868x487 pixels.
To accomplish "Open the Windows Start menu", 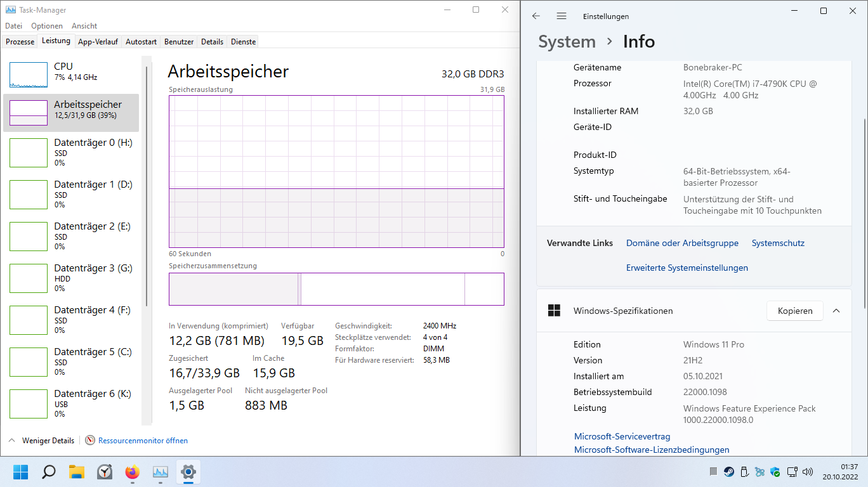I will click(x=21, y=472).
